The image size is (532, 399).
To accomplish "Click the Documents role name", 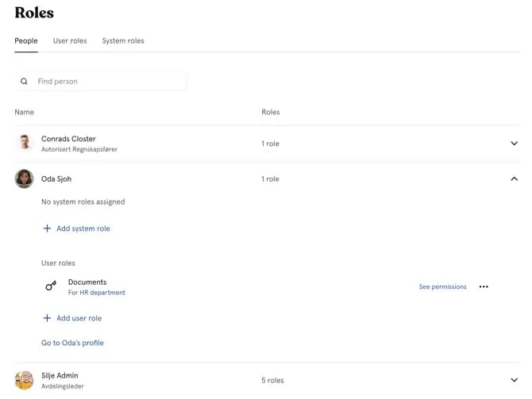I will [87, 282].
